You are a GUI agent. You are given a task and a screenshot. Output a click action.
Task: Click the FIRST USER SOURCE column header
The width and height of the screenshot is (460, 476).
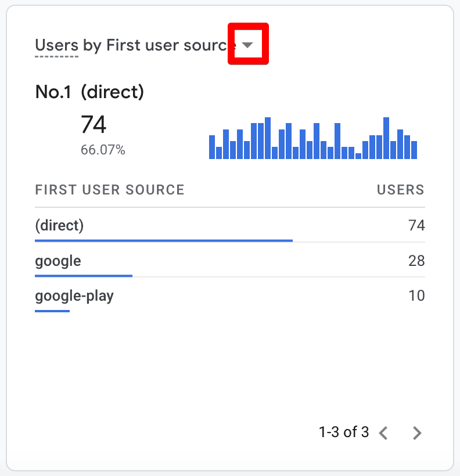pyautogui.click(x=109, y=190)
